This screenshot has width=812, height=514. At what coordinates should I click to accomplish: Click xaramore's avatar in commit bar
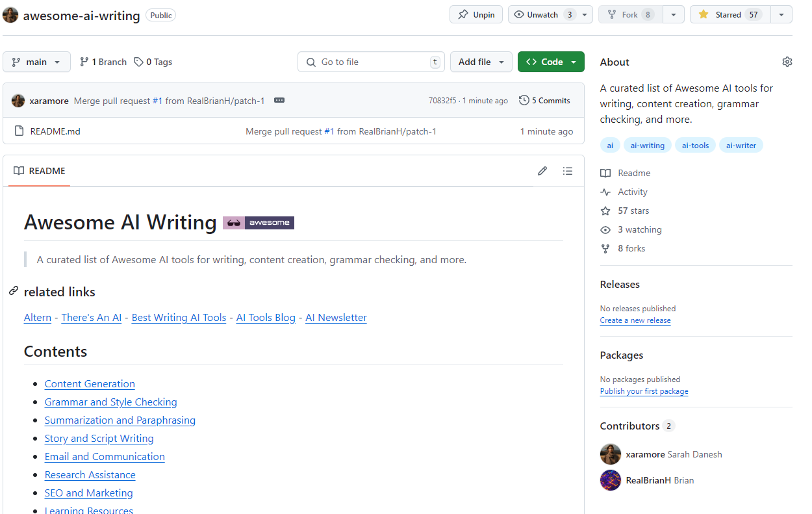coord(18,101)
